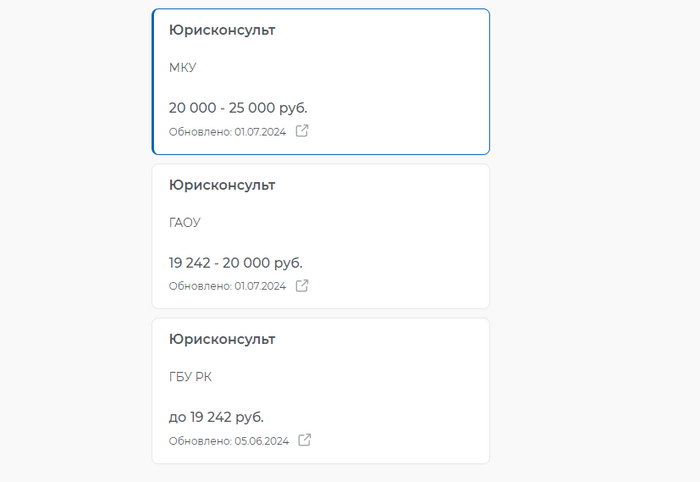Screen dimensions: 700x482
Task: Click the salary text до 19 242 руб.
Action: coord(216,417)
